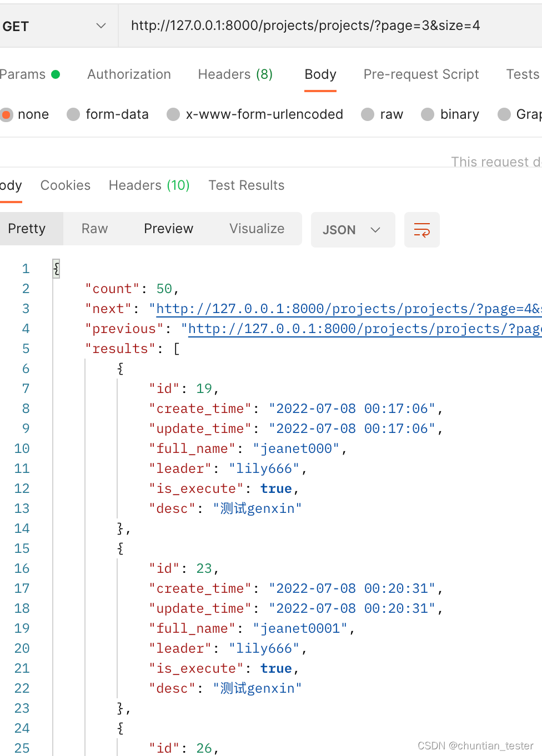This screenshot has height=756, width=542.
Task: Choose the "binary" body type option
Action: pos(428,114)
